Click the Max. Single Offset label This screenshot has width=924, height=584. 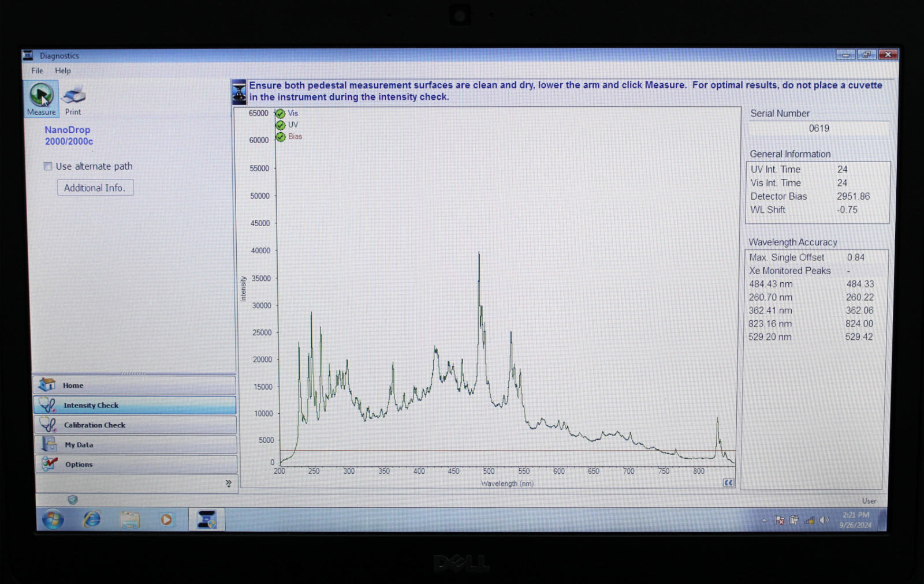click(787, 257)
